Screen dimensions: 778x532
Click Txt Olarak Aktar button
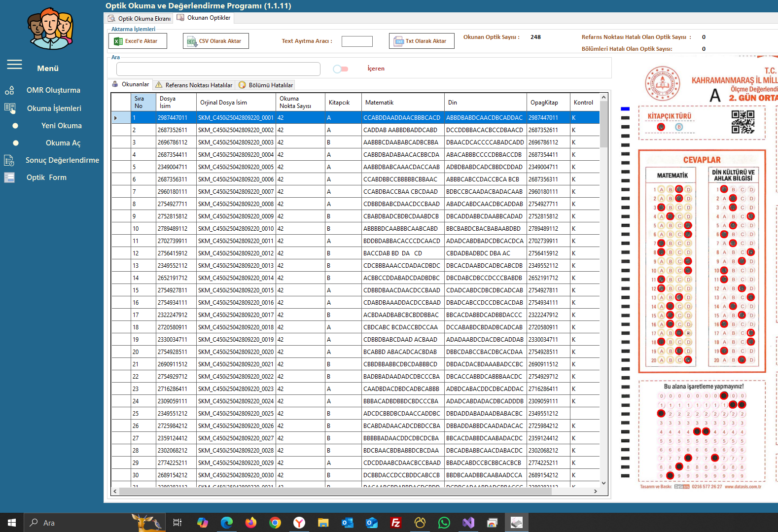click(x=422, y=41)
